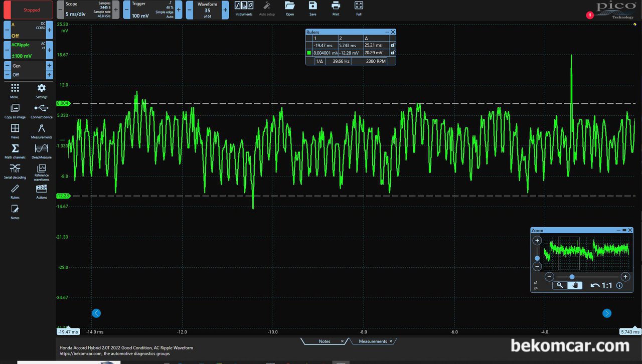Click the info icon in Zoom panel

tap(619, 285)
